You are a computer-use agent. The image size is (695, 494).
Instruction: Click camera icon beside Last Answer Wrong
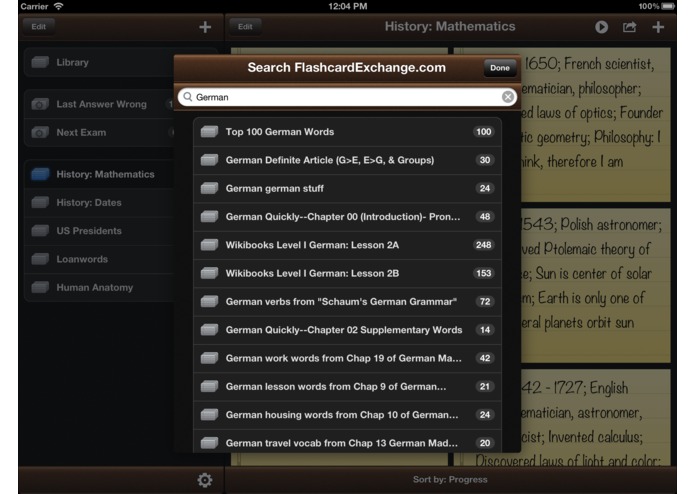point(40,104)
